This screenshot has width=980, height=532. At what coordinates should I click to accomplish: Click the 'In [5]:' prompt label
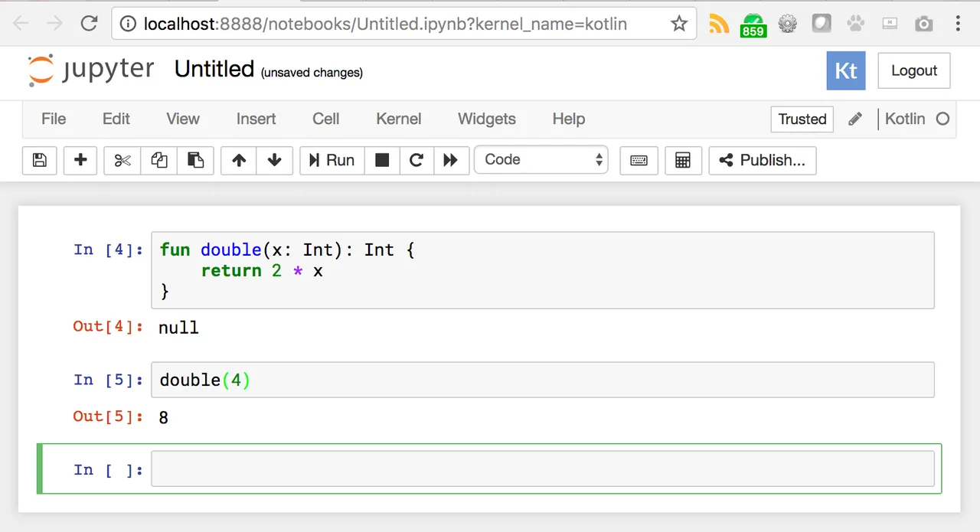109,380
